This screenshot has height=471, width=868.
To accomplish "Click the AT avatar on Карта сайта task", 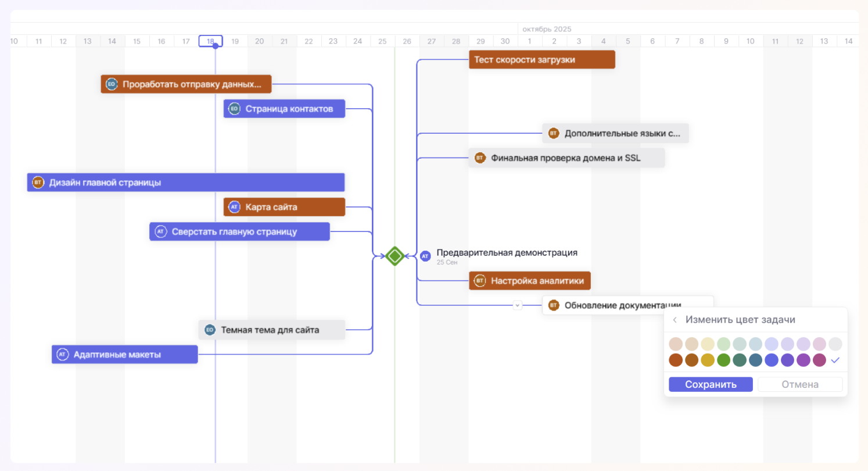I will [234, 207].
